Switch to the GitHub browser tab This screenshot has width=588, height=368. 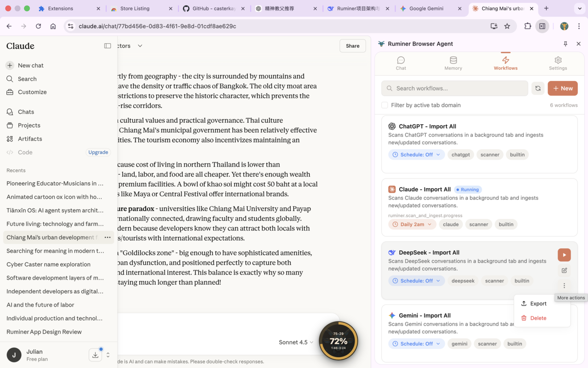[214, 8]
